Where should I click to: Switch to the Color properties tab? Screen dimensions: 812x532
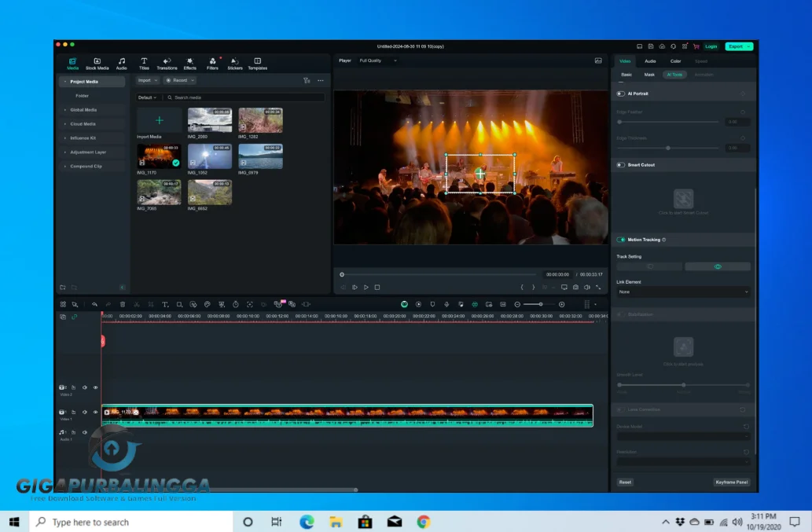click(676, 61)
